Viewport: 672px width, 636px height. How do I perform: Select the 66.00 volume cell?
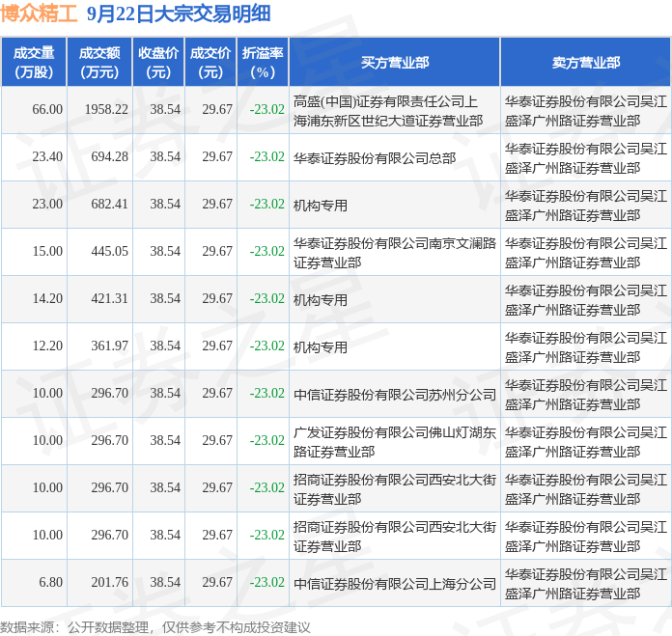pos(47,110)
